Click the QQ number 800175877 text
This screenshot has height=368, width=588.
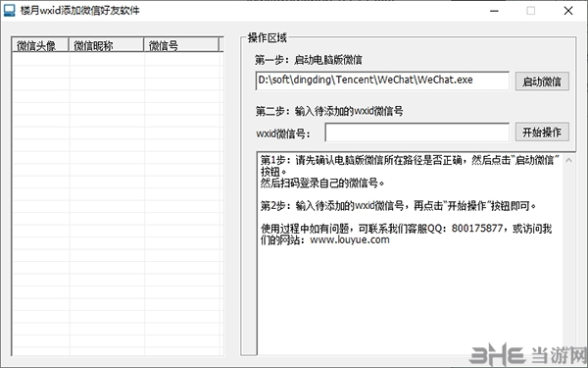pos(476,228)
